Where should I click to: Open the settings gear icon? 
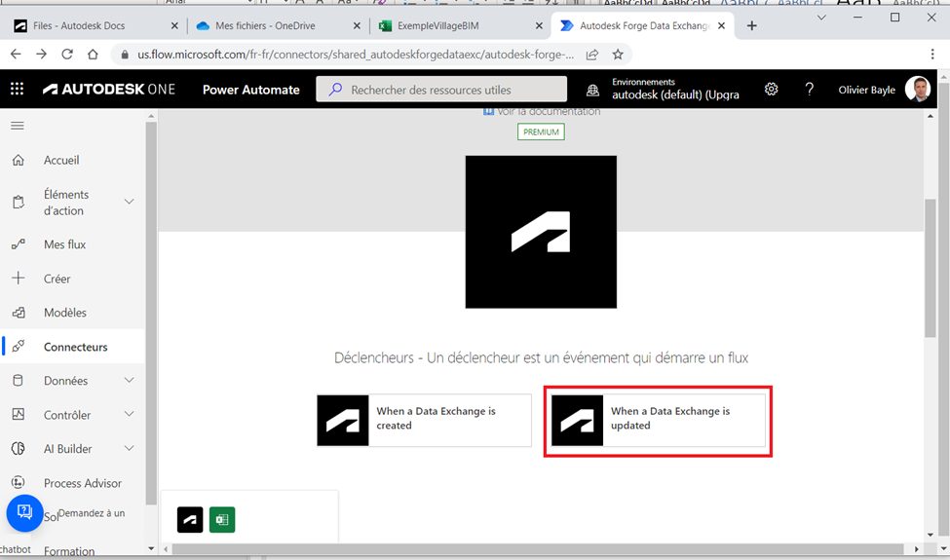[x=771, y=89]
